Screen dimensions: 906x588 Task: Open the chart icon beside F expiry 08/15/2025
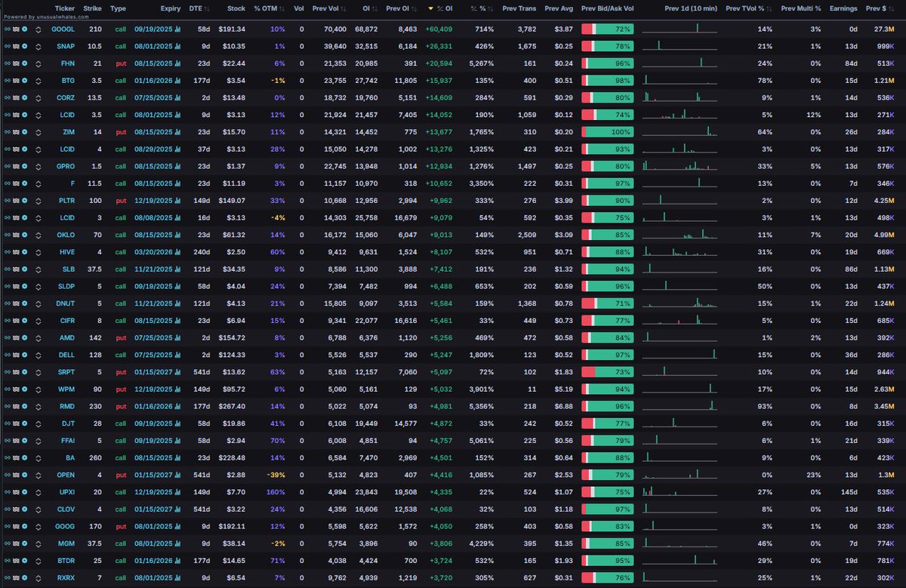coord(178,182)
